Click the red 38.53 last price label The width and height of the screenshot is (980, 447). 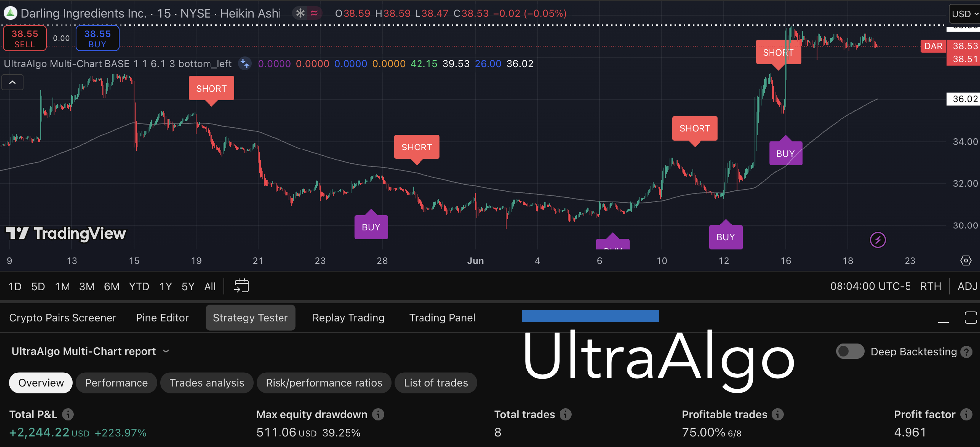click(x=964, y=46)
